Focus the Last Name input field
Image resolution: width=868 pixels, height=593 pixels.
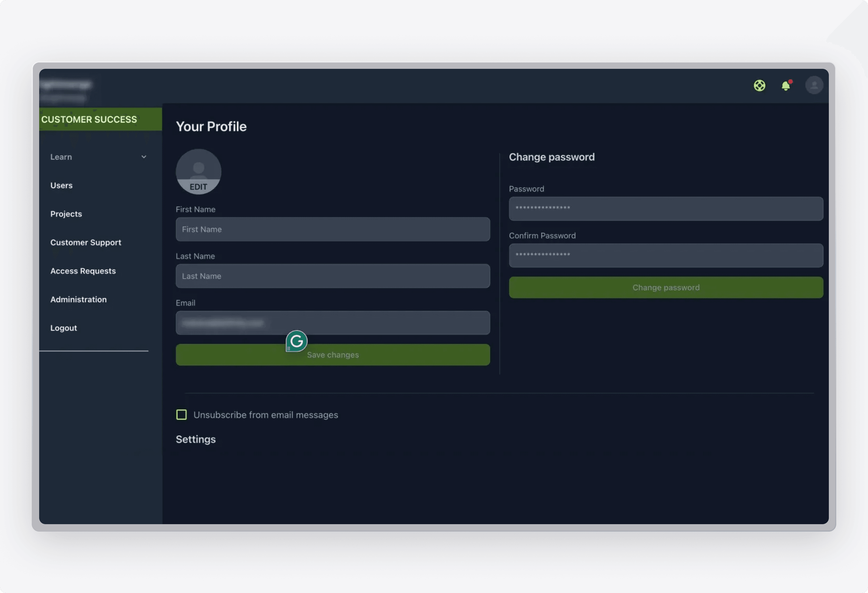pyautogui.click(x=333, y=276)
